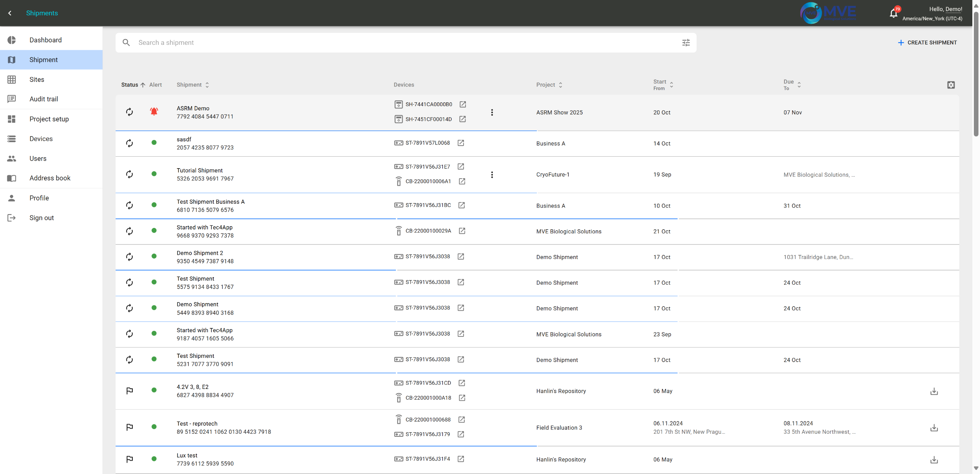Click the back arrow in header
The width and height of the screenshot is (980, 474).
[x=10, y=13]
